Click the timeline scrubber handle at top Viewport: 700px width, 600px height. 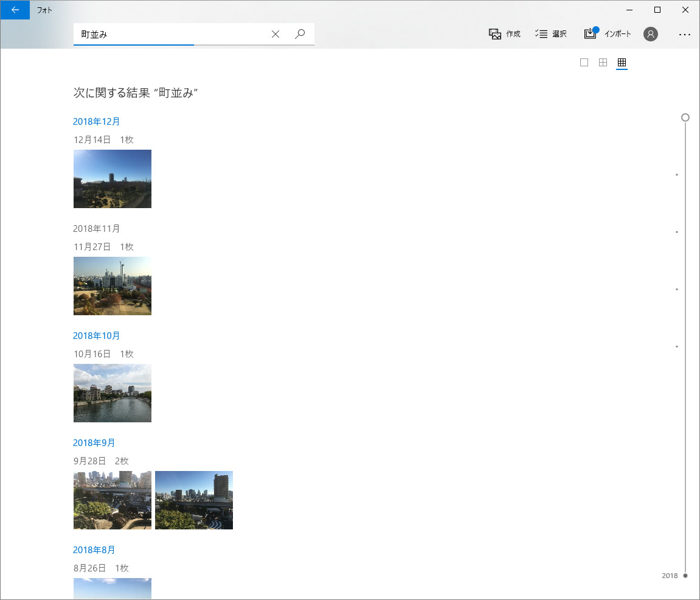685,117
